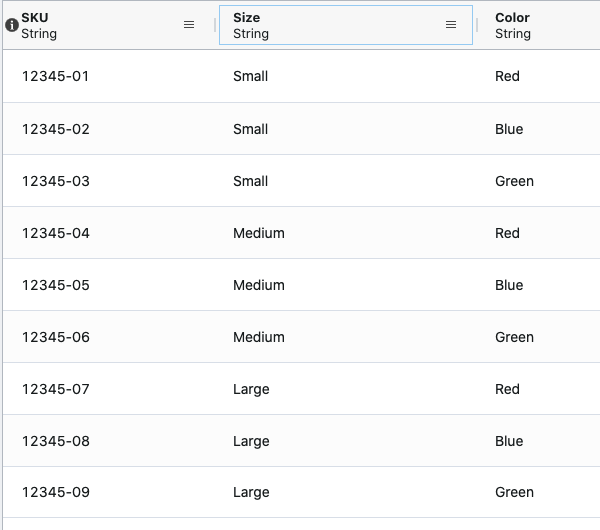Pick the 12345-08 SKU cell

(55, 441)
